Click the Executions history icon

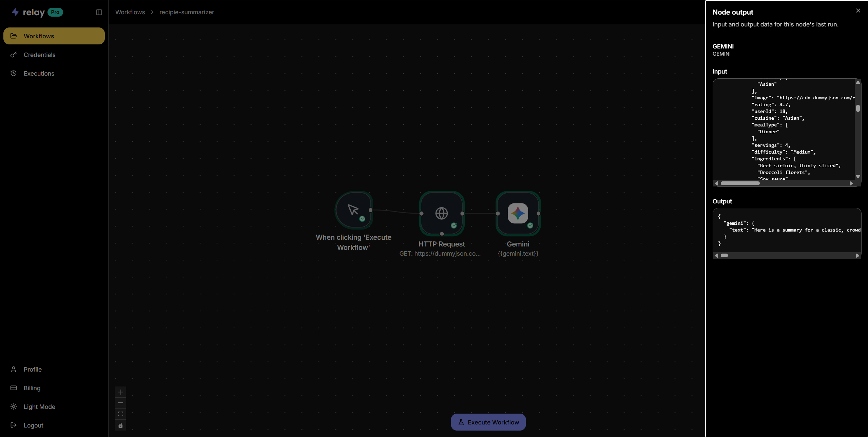pos(14,73)
